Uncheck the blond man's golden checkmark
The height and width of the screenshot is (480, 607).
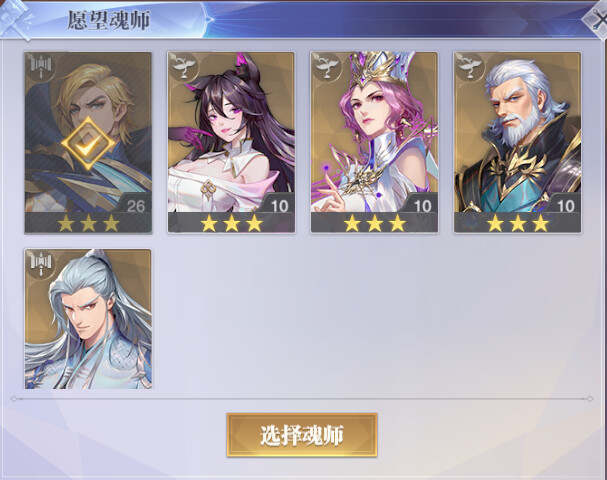pyautogui.click(x=88, y=143)
